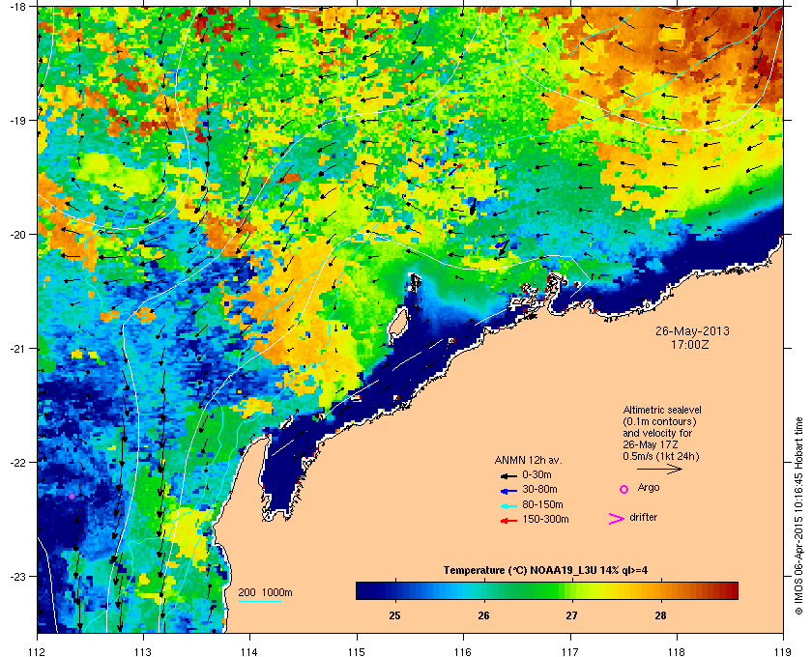This screenshot has width=812, height=657.
Task: Click the colorbar tick label 27
Action: (x=571, y=615)
